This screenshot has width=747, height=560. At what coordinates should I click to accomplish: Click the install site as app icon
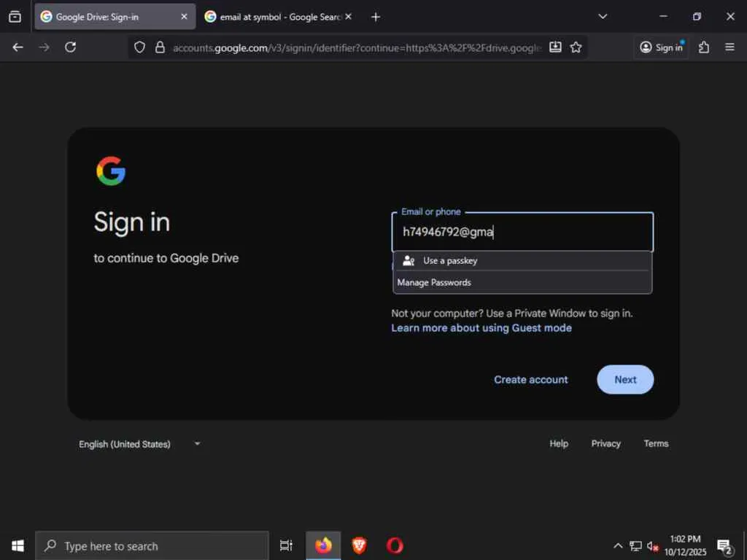tap(555, 47)
